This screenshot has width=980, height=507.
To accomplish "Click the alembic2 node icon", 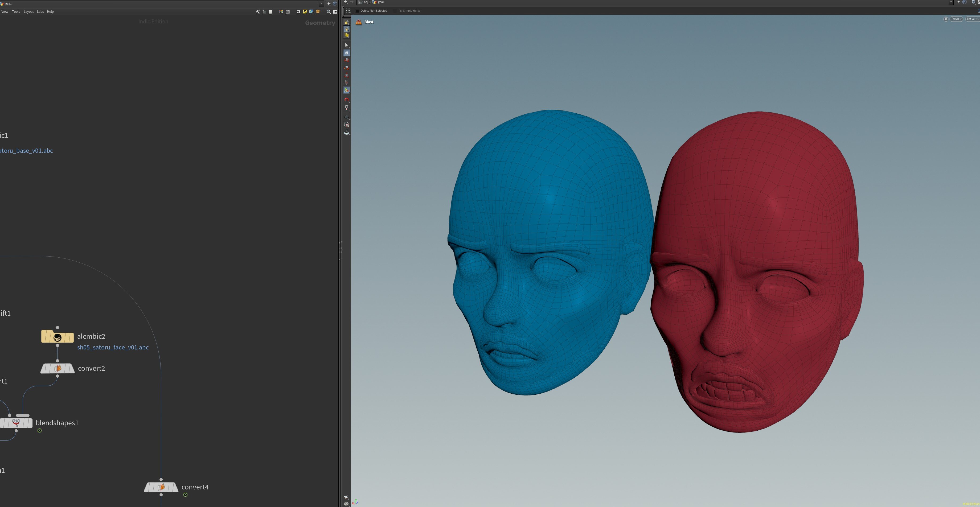I will tap(58, 337).
